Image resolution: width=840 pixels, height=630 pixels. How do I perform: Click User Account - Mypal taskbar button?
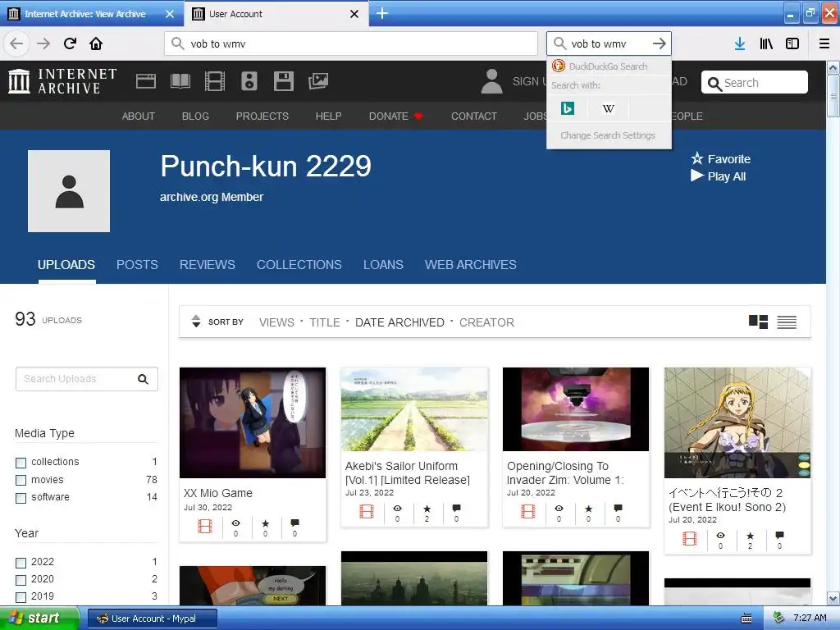point(152,619)
